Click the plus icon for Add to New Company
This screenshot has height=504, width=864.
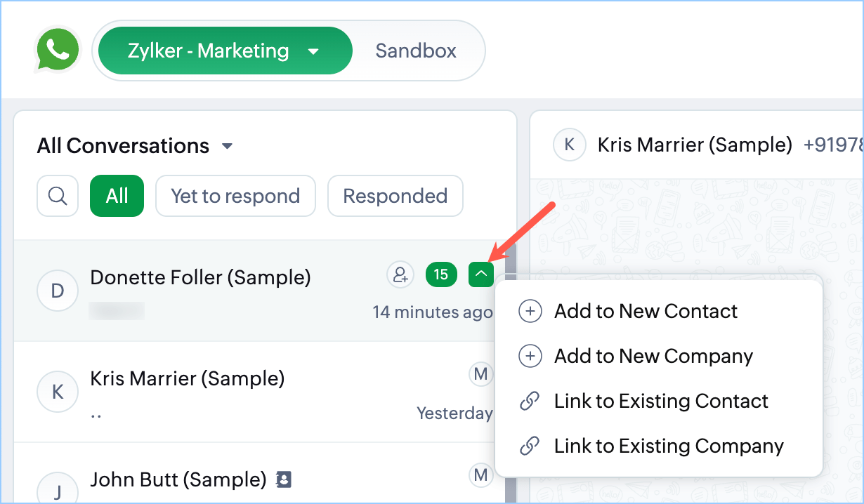[x=530, y=357]
